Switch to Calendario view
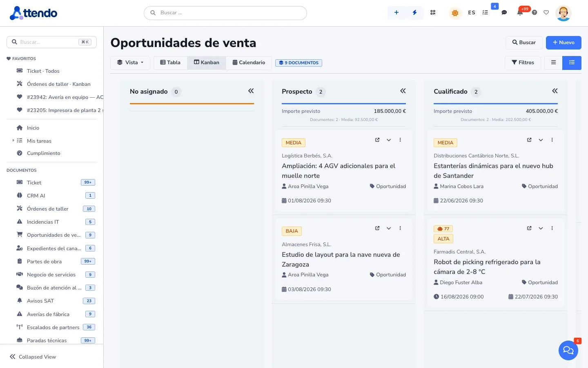 (249, 63)
